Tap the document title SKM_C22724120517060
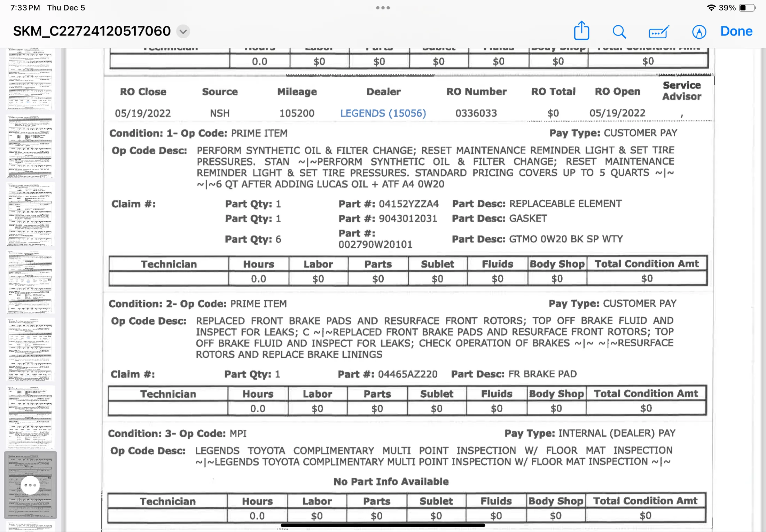 pos(92,31)
